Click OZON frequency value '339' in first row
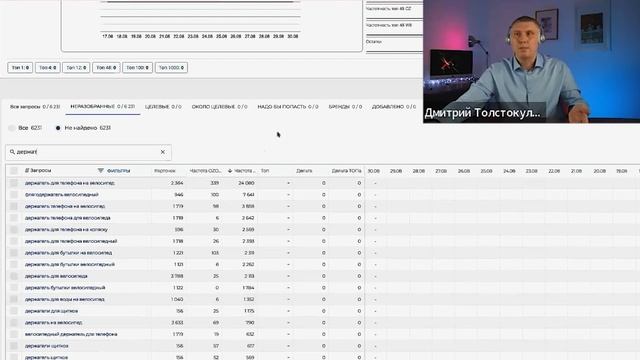 (215, 183)
